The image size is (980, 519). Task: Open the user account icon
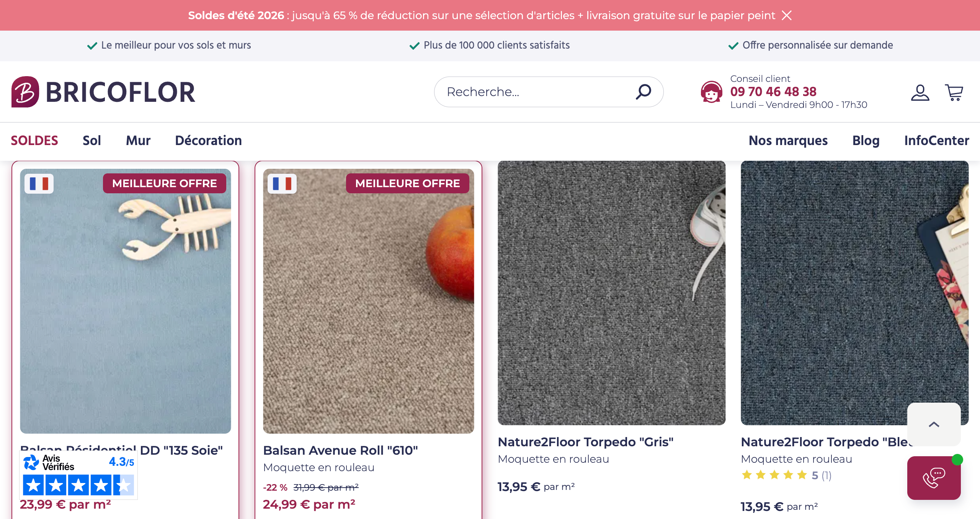point(920,92)
